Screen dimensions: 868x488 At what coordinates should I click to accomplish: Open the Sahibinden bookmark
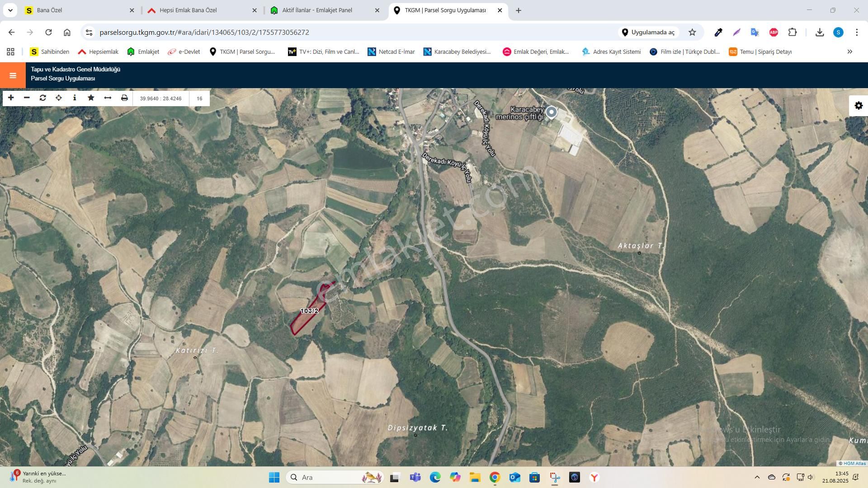50,52
